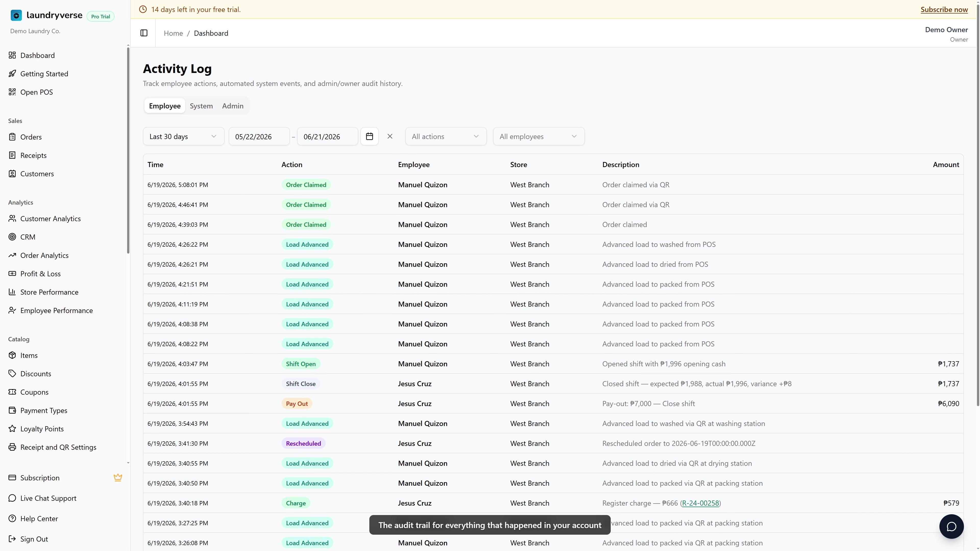Switch to the System tab
Screen dimensions: 980x551
tap(201, 106)
